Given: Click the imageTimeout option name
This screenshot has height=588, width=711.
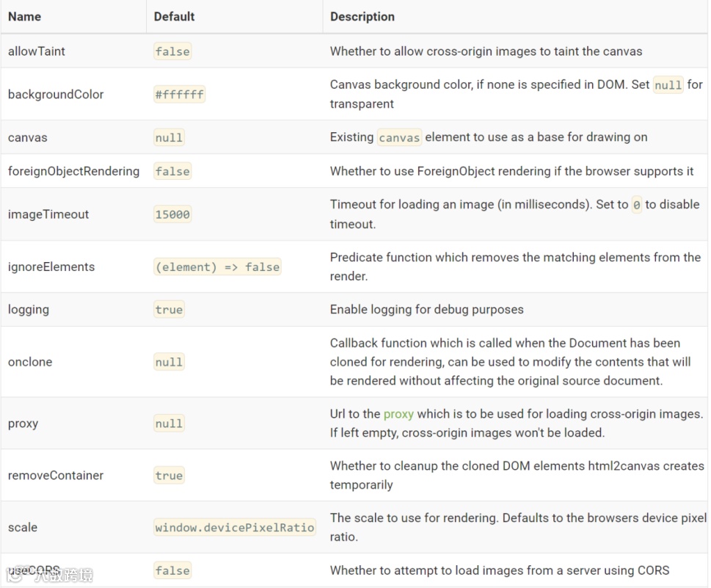Looking at the screenshot, I should coord(48,214).
